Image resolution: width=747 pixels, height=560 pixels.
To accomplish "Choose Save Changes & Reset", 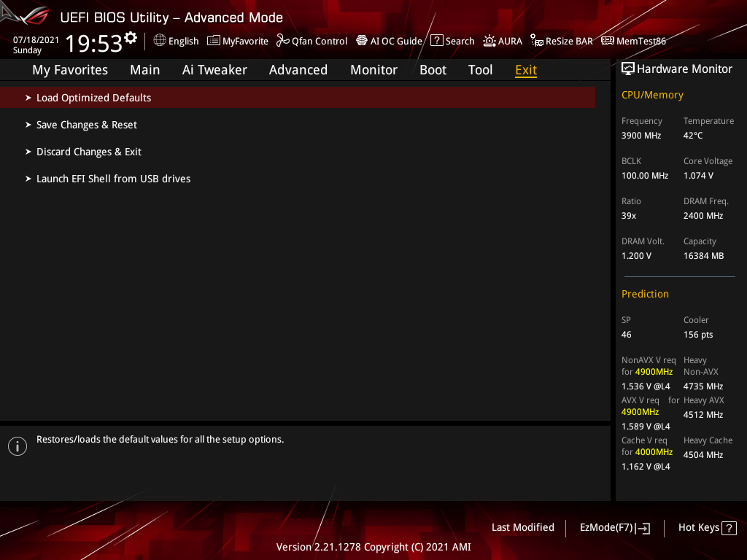I will (x=86, y=125).
